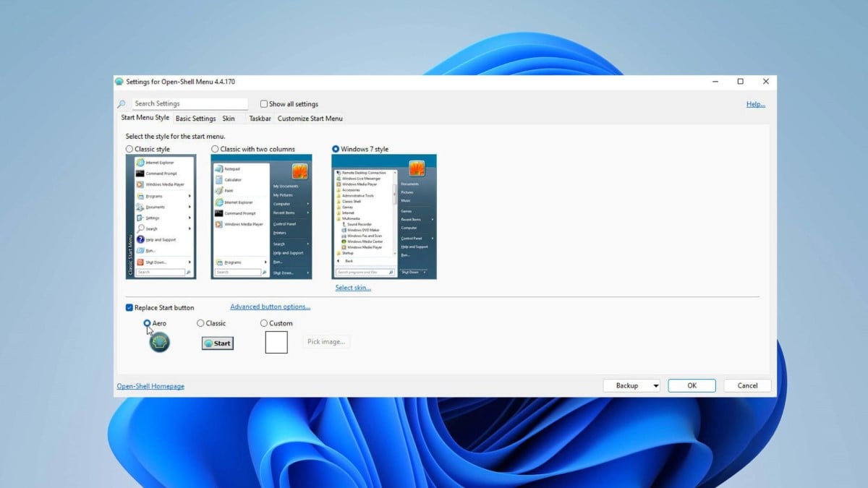Click inside the Search Settings field

pos(188,103)
